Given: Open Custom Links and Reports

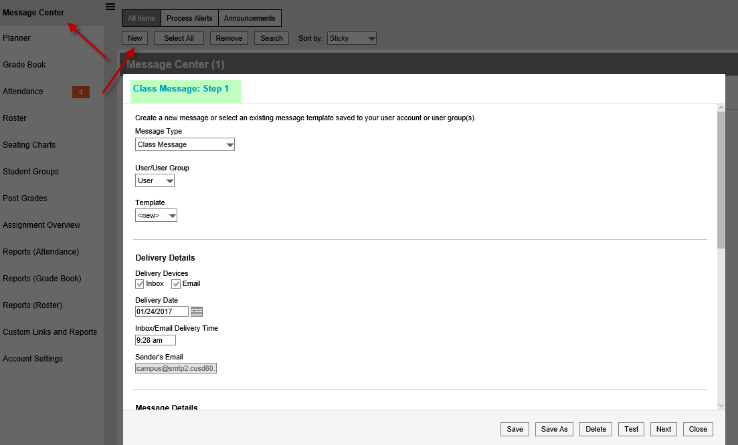Looking at the screenshot, I should tap(50, 332).
